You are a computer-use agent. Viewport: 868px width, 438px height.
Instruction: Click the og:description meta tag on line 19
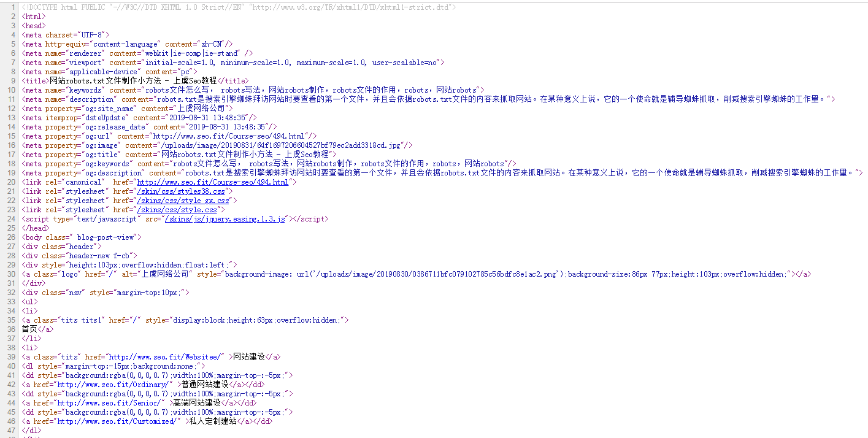pos(442,173)
